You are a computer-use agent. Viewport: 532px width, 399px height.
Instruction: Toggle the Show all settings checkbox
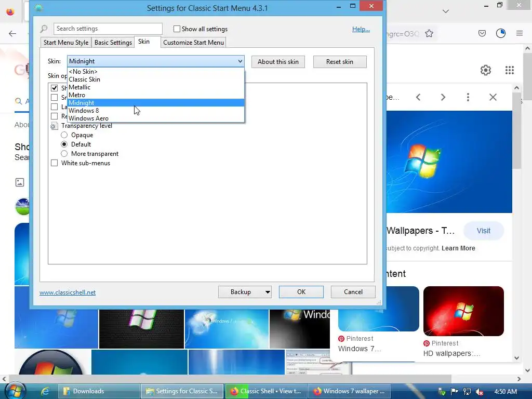(177, 29)
